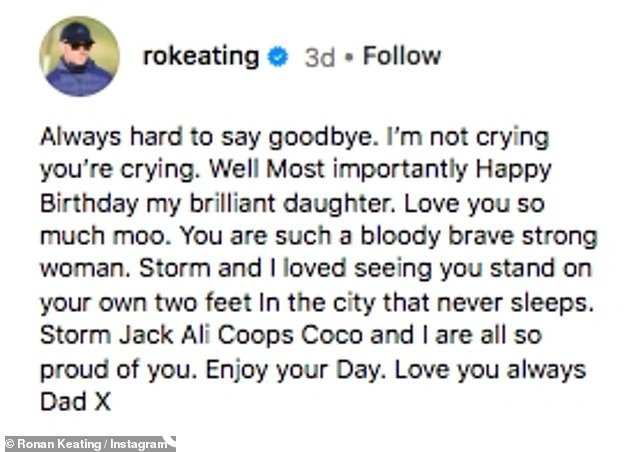This screenshot has height=452, width=634.
Task: Click the phrase 'bloody brave strong'
Action: coord(479,237)
